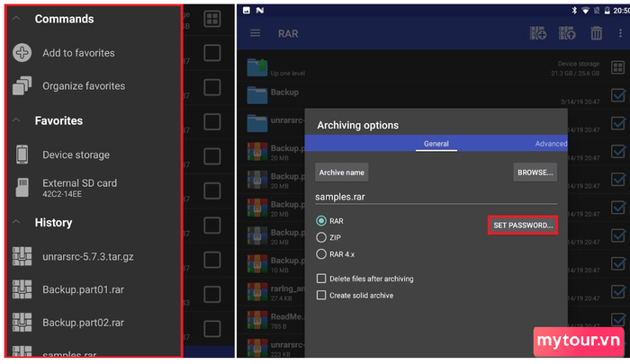The image size is (630, 364).
Task: Click the Archive name button
Action: 341,173
